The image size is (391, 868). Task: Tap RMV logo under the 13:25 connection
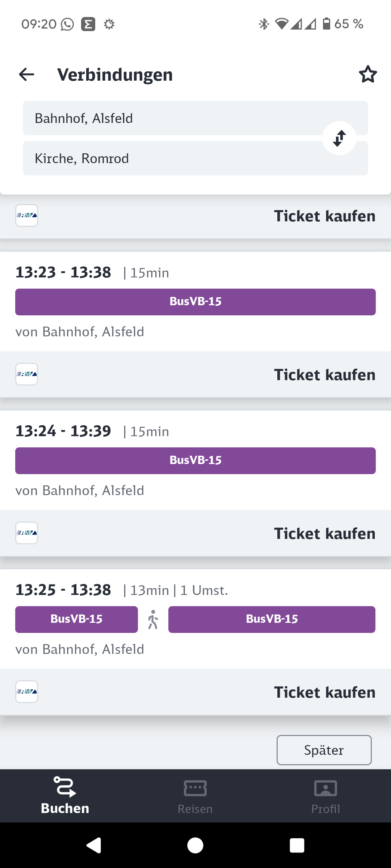tap(26, 692)
